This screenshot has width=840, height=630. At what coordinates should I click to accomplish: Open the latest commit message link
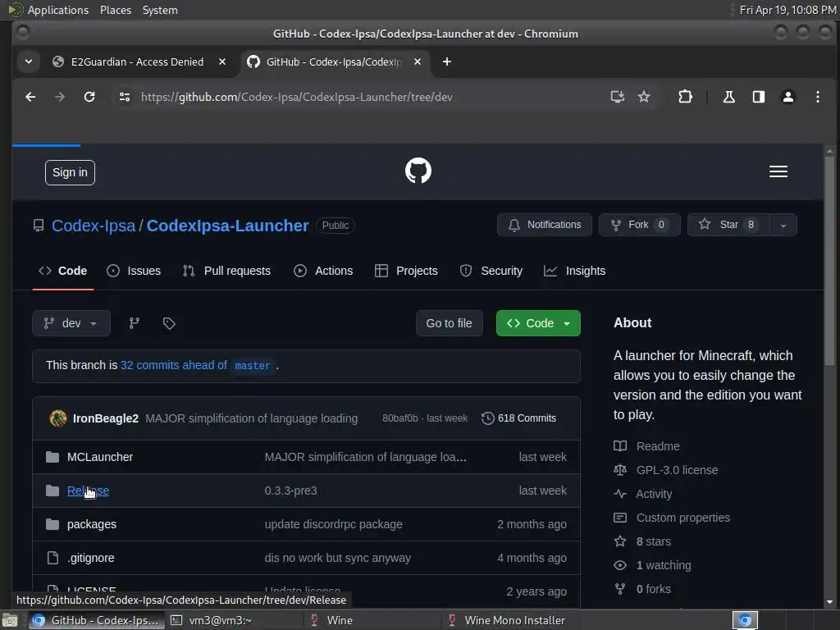coord(251,418)
